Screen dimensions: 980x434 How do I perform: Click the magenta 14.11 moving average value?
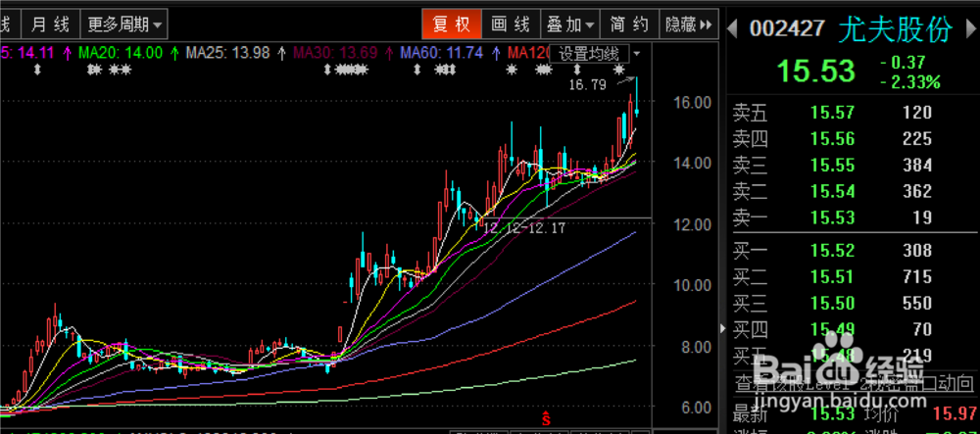[x=36, y=53]
